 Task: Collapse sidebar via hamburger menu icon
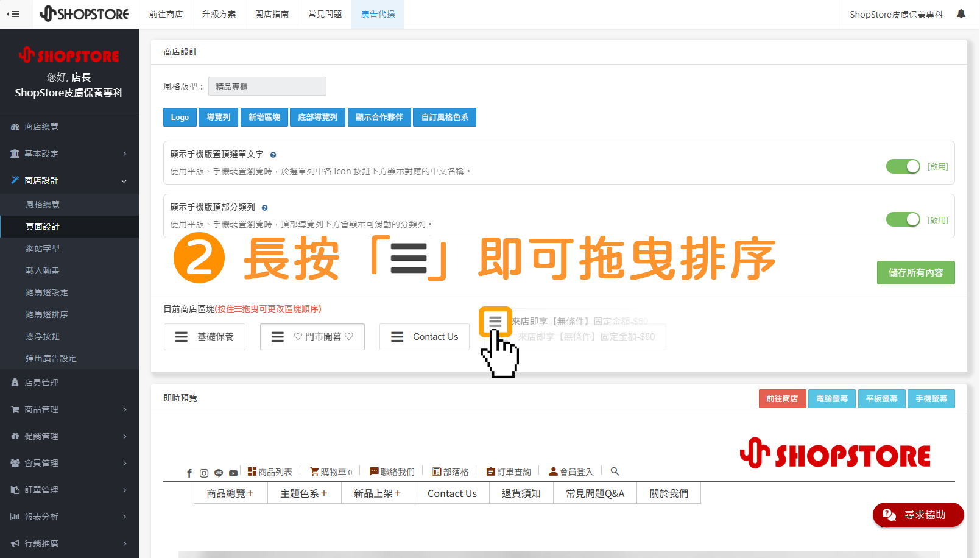tap(13, 14)
